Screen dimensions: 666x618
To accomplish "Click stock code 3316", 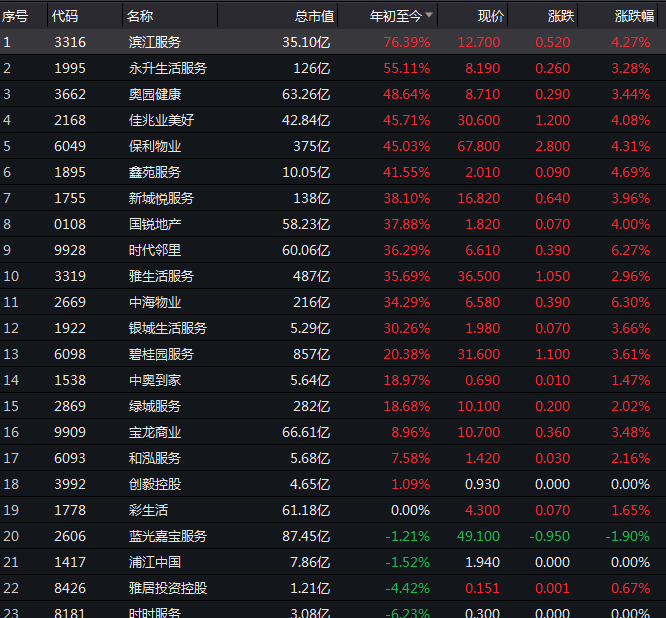I will pos(70,42).
